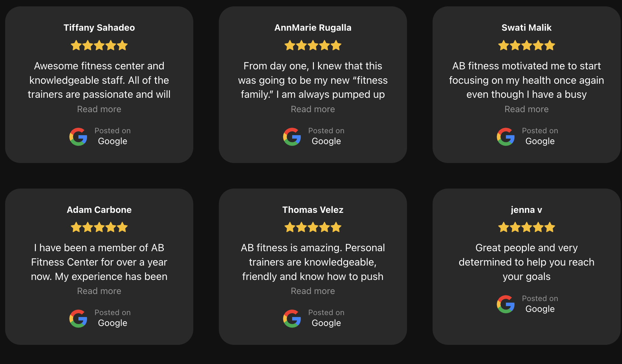
Task: Open Read more on Thomas Velez's review
Action: click(x=313, y=291)
